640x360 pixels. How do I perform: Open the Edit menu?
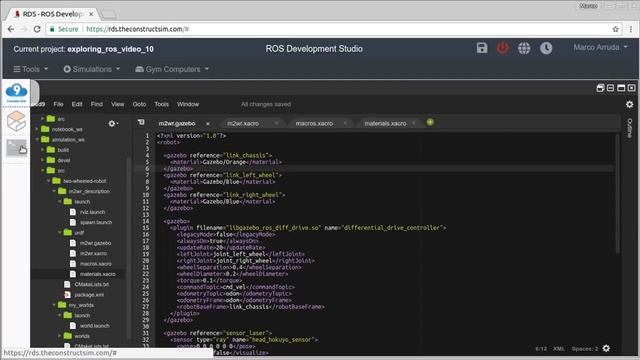pyautogui.click(x=77, y=104)
